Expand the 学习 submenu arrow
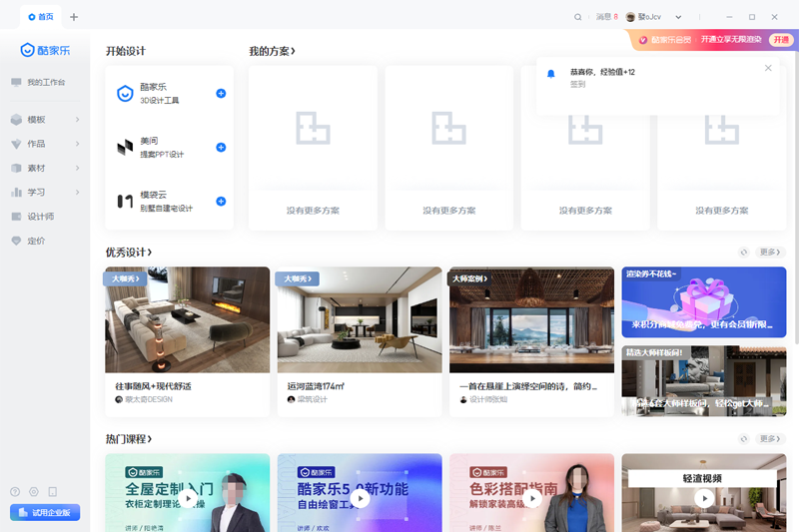The width and height of the screenshot is (799, 532). point(77,193)
